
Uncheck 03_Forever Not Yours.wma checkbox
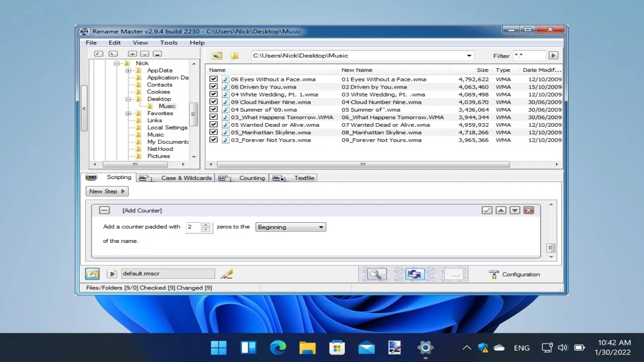[x=214, y=140]
